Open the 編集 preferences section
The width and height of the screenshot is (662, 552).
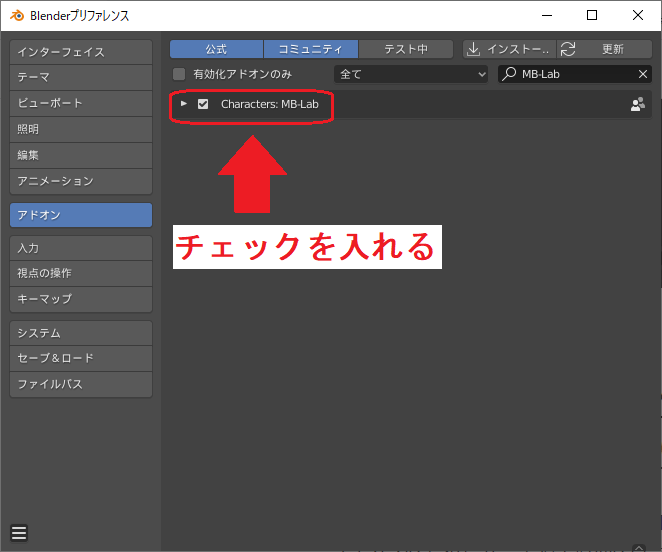coord(81,155)
